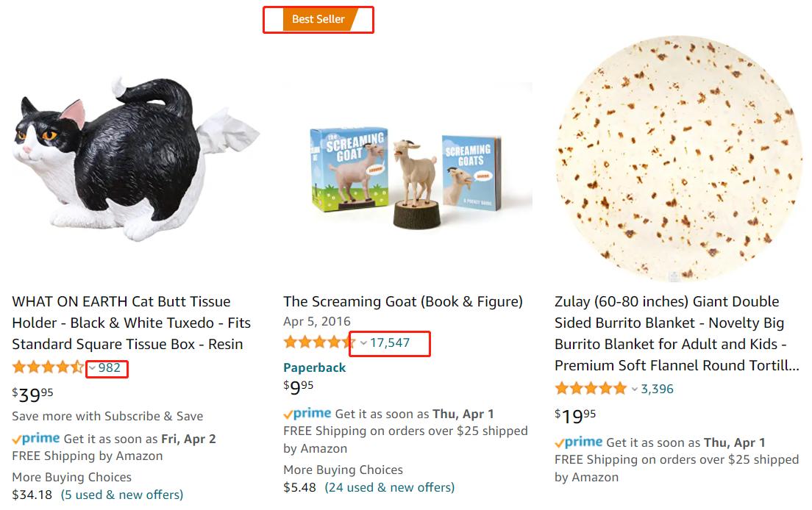Image resolution: width=812 pixels, height=510 pixels.
Task: Click the Prime logo under Burrito Blanket
Action: (579, 442)
